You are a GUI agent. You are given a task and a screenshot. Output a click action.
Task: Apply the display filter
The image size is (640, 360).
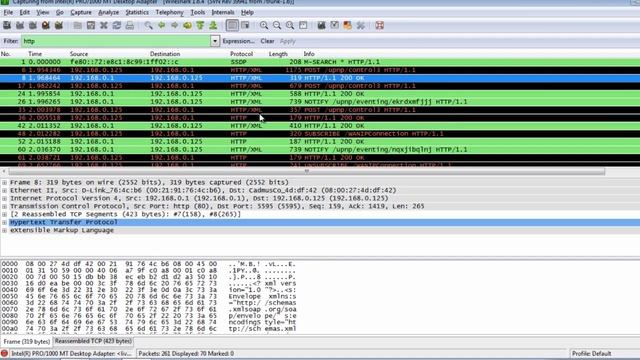[287, 41]
